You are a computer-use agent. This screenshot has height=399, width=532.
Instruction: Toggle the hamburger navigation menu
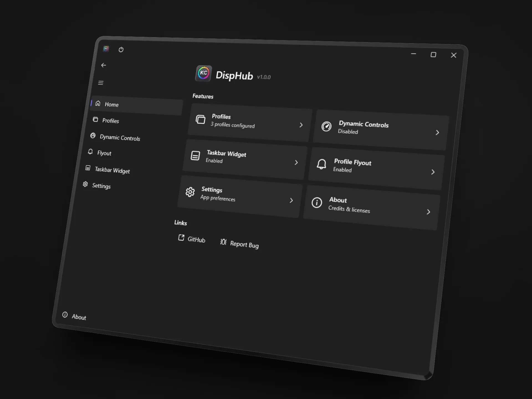101,83
